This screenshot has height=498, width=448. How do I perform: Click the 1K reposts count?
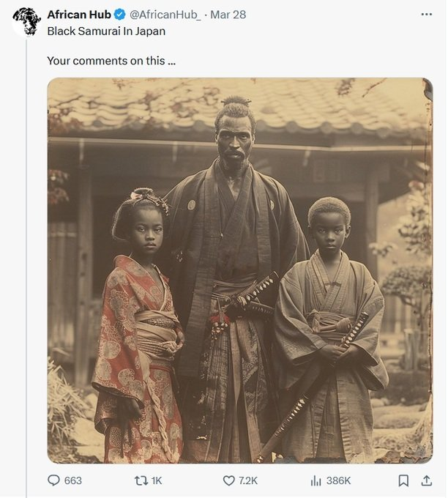156,480
